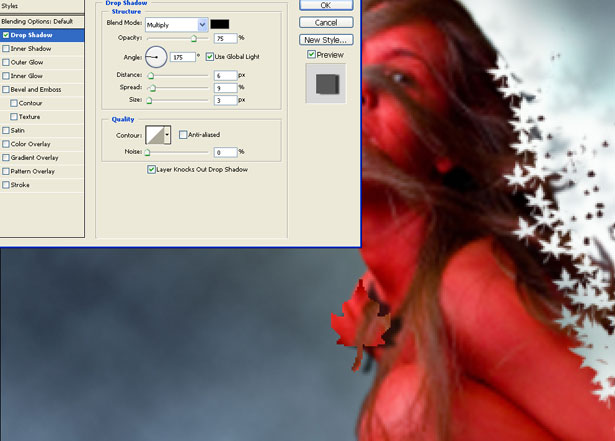Toggle the Preview checkbox
The width and height of the screenshot is (615, 441).
click(x=311, y=55)
